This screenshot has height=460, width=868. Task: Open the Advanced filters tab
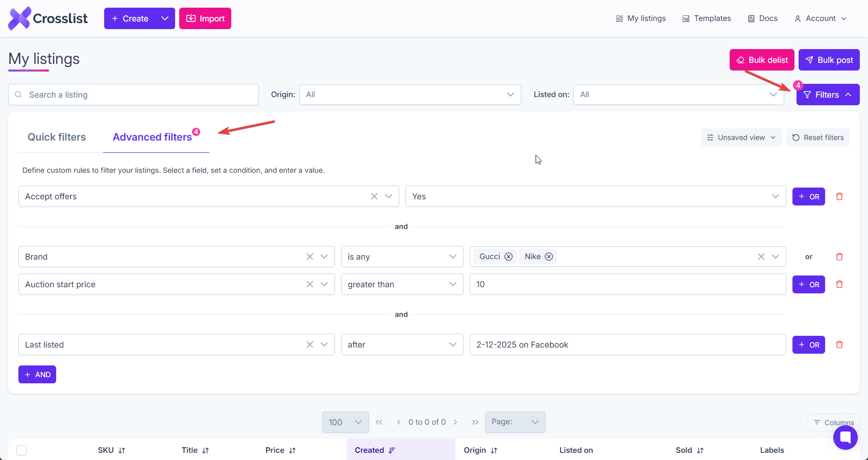pyautogui.click(x=153, y=137)
